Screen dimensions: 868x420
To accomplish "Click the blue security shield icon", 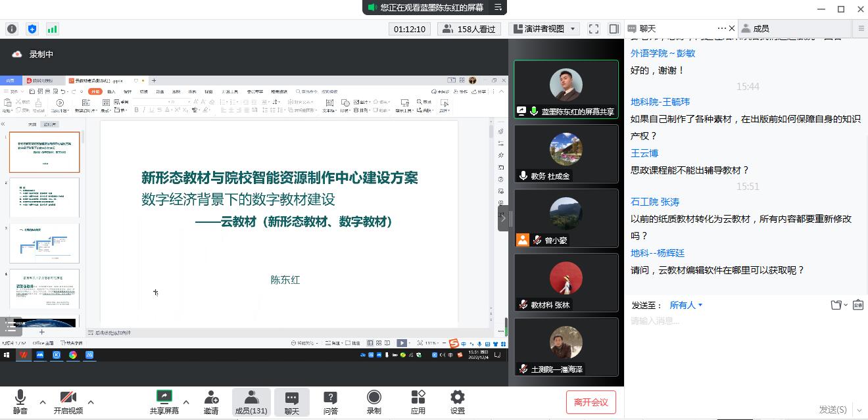I will point(32,29).
